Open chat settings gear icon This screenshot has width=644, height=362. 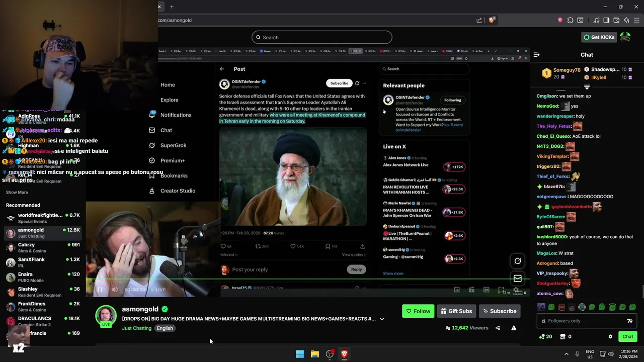[x=610, y=337]
